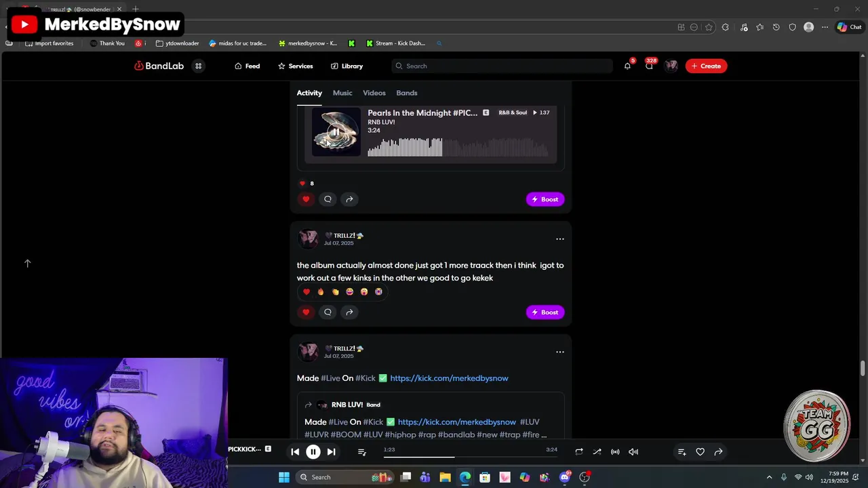Switch to the Videos tab
868x488 pixels.
374,93
